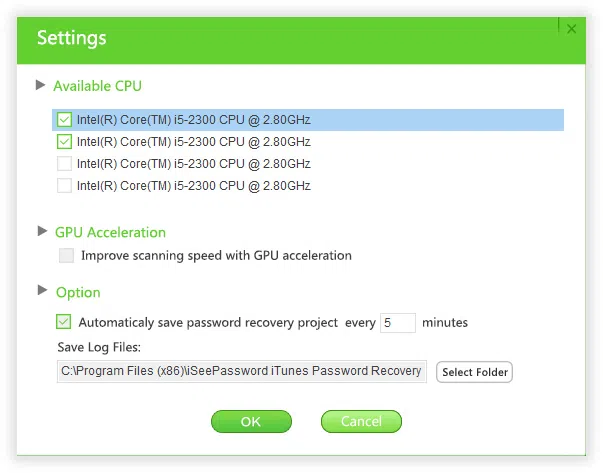Click the Save Log Files path field

pos(241,371)
